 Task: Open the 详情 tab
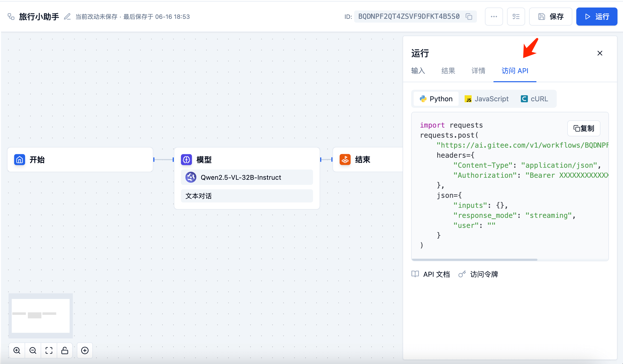pyautogui.click(x=478, y=71)
